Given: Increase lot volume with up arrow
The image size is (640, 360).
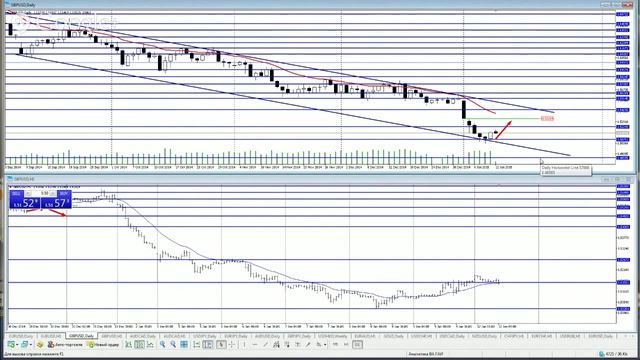Looking at the screenshot, I should 53,193.
